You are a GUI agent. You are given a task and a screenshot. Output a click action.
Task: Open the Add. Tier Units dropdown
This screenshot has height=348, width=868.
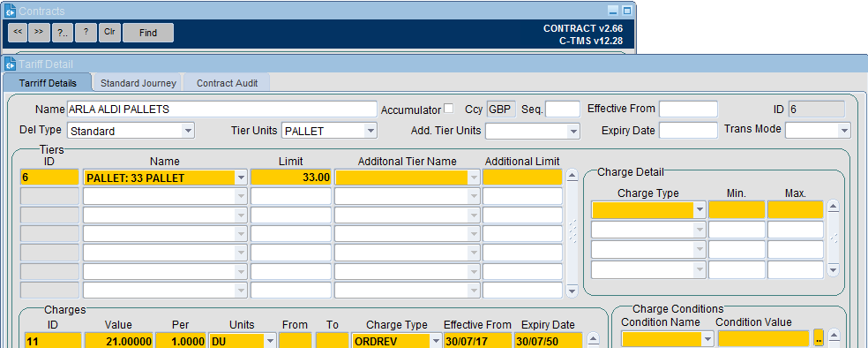click(x=573, y=131)
